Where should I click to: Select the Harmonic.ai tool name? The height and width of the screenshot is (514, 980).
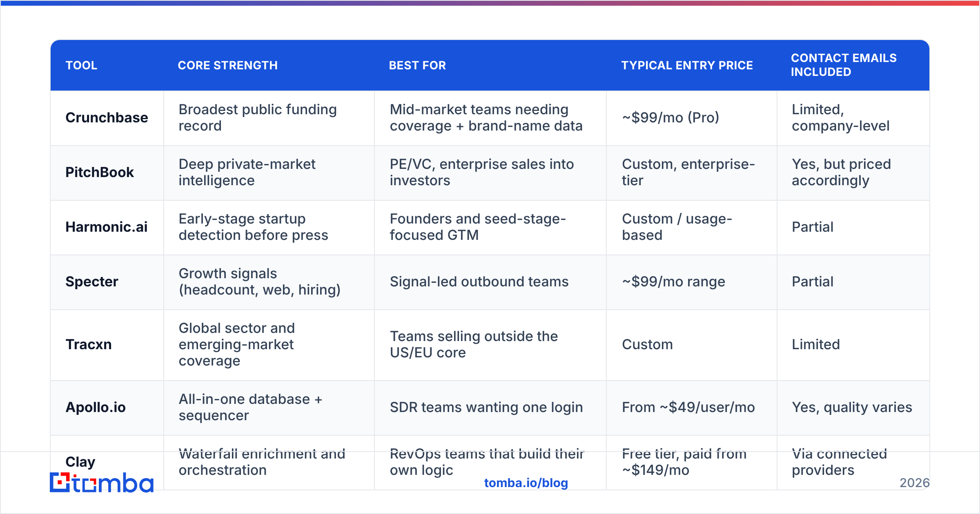(107, 227)
